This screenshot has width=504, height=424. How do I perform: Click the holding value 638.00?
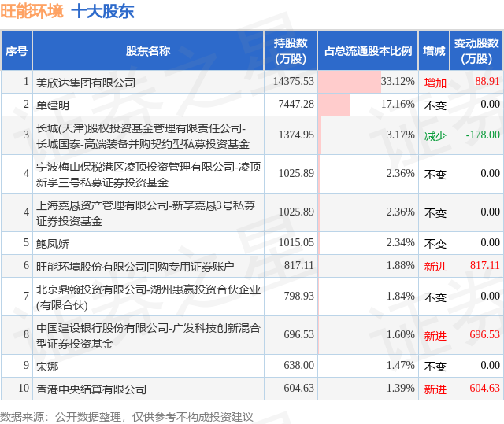click(x=298, y=365)
